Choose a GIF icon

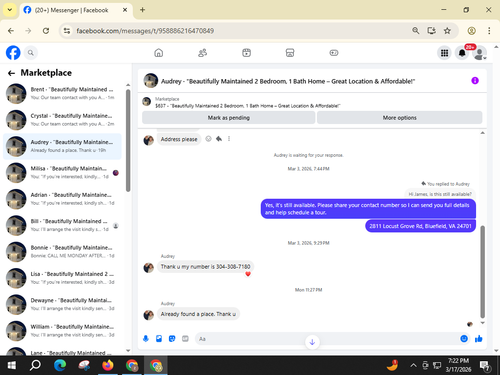pyautogui.click(x=185, y=339)
